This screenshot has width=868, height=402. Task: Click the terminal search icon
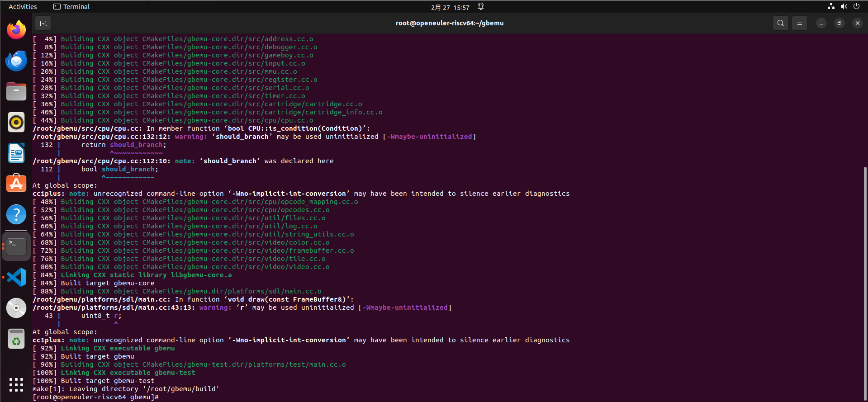(x=780, y=23)
